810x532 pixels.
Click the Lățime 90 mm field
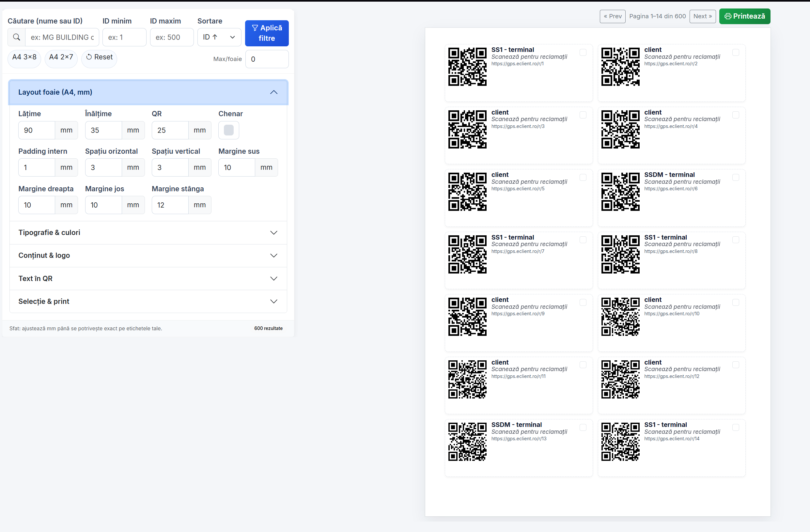[37, 130]
